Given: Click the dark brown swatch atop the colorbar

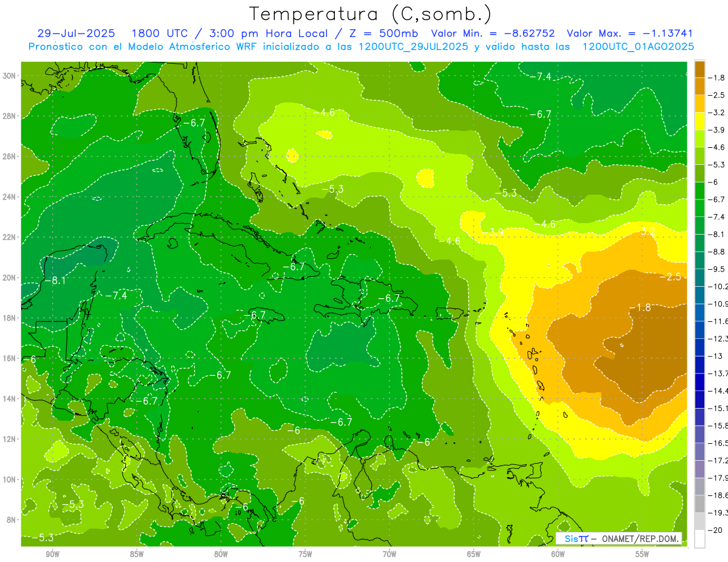Looking at the screenshot, I should click(699, 69).
